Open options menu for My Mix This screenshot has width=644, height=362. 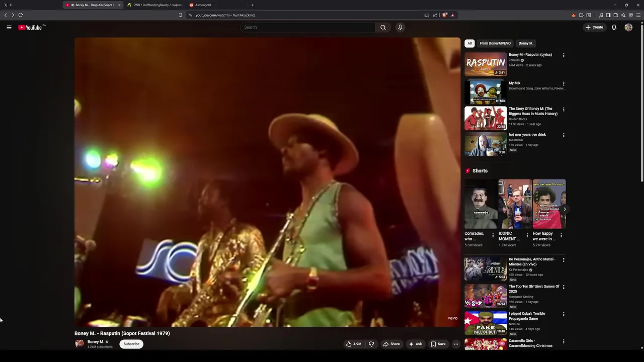pos(563,84)
